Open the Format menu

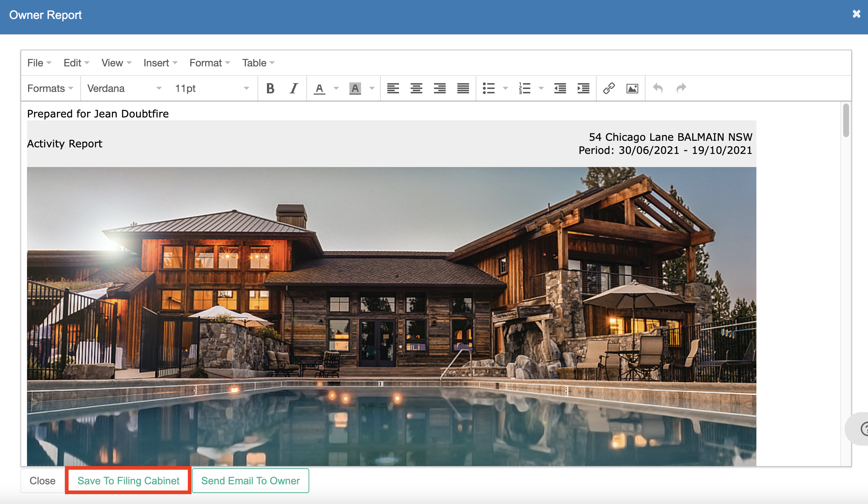(210, 63)
